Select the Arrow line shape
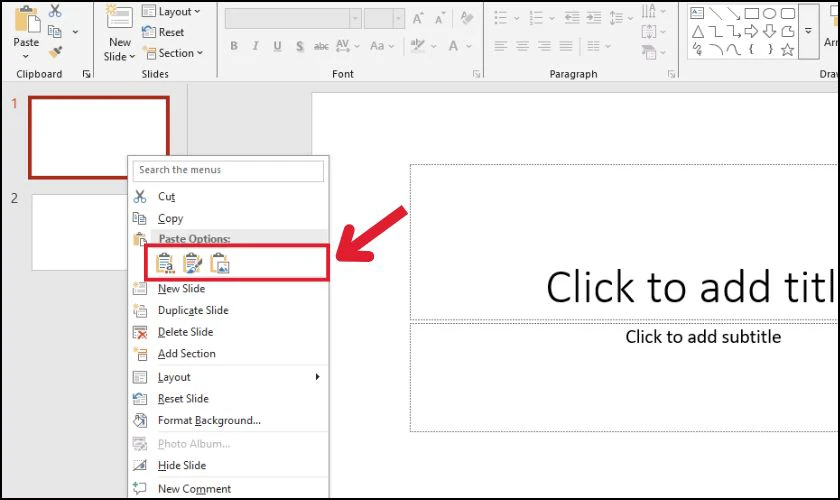This screenshot has width=840, height=500. (733, 13)
